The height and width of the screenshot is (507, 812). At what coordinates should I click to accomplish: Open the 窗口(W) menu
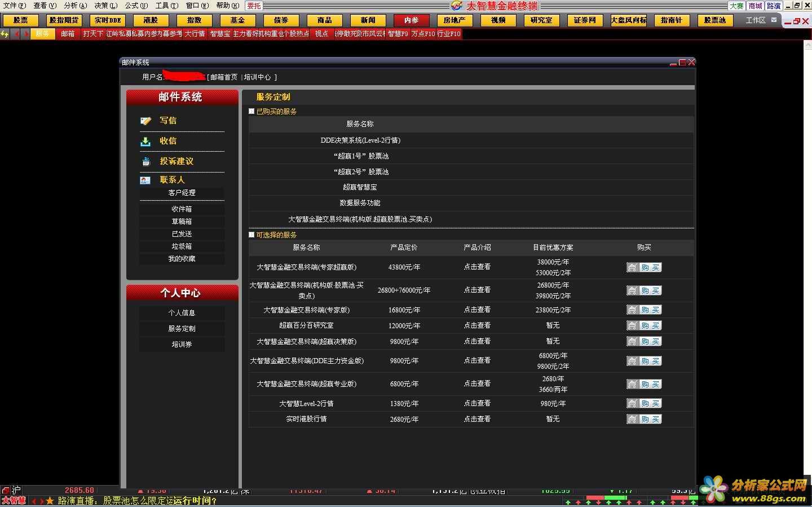coord(197,6)
